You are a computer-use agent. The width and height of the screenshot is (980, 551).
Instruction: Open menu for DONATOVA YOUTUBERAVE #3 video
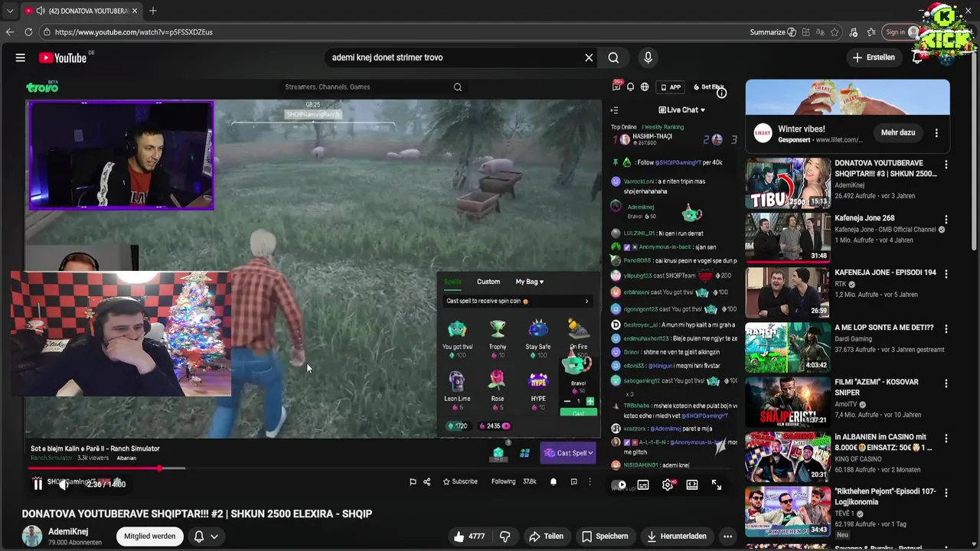point(946,164)
